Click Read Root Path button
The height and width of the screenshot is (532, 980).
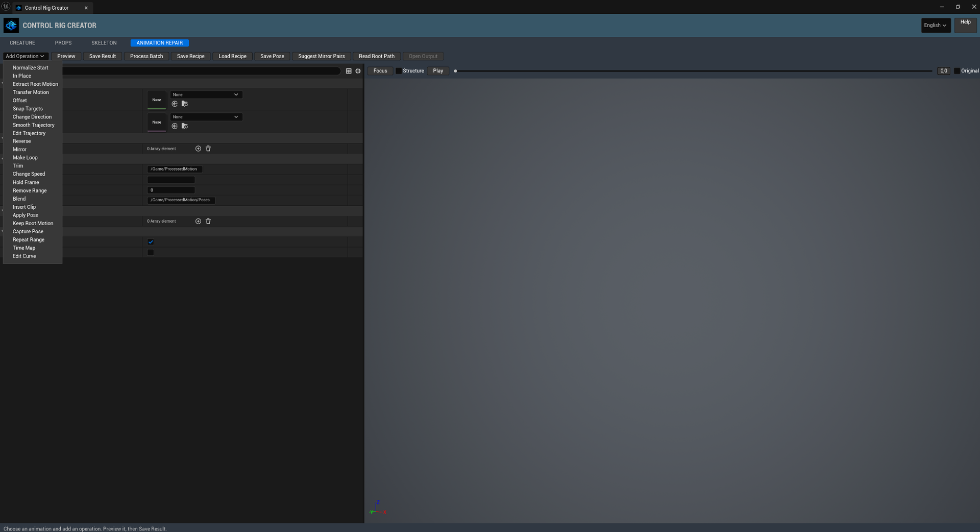point(377,56)
